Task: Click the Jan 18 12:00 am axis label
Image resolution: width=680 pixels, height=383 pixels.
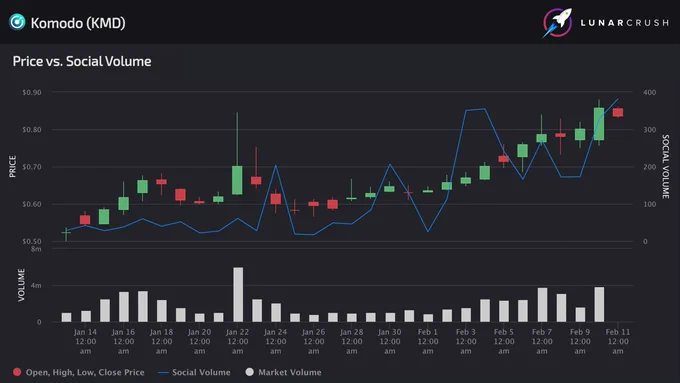Action: (161, 341)
